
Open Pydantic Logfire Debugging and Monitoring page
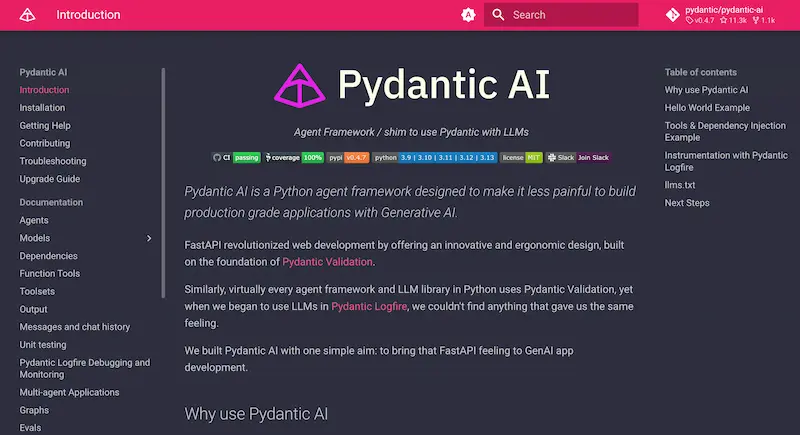click(x=85, y=368)
